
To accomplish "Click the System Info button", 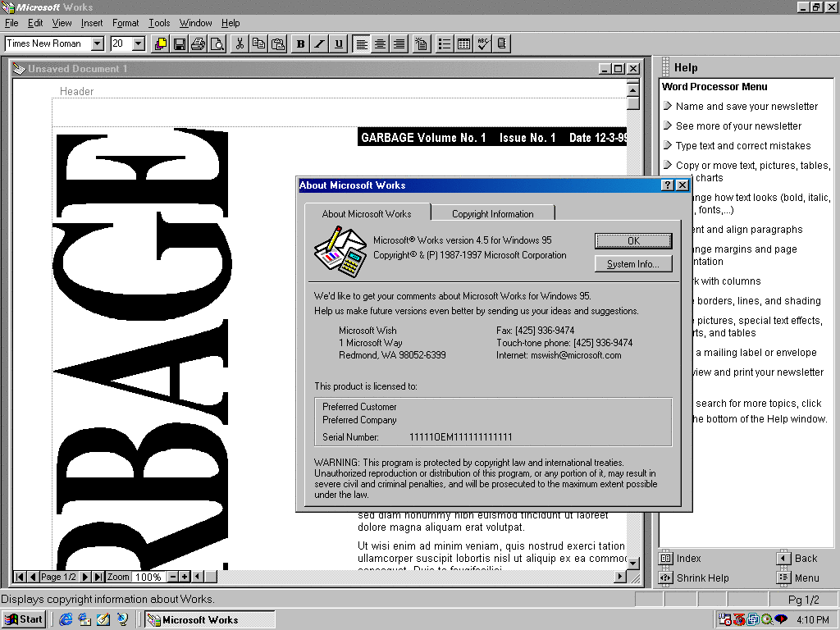I will click(632, 264).
